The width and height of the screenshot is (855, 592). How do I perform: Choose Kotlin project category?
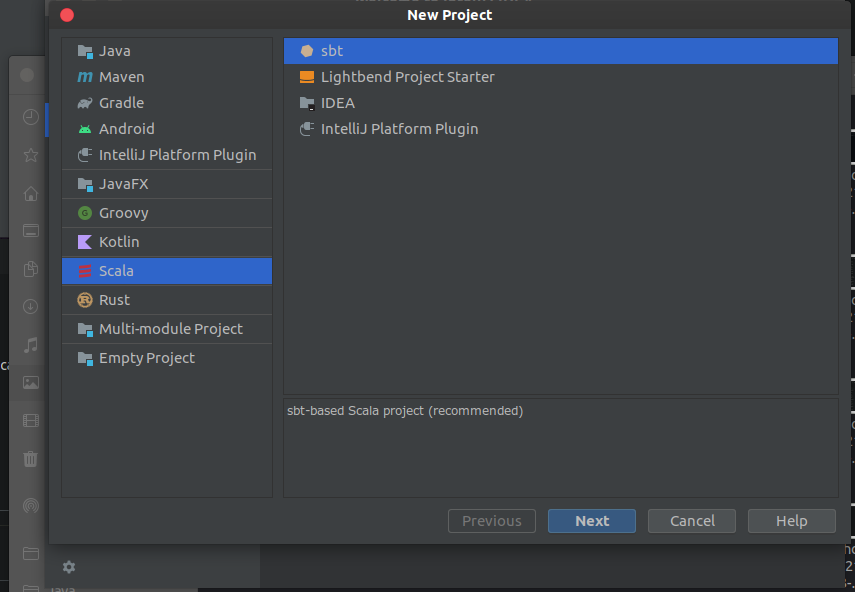click(x=118, y=242)
